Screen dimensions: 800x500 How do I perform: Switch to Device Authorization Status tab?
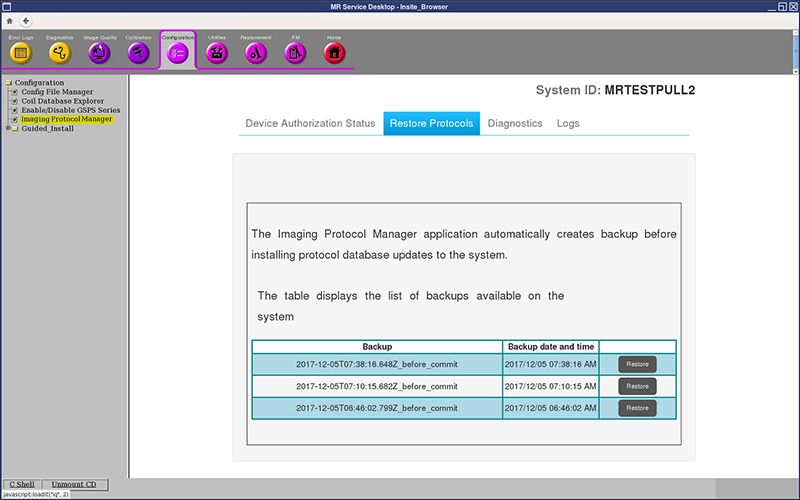point(310,123)
